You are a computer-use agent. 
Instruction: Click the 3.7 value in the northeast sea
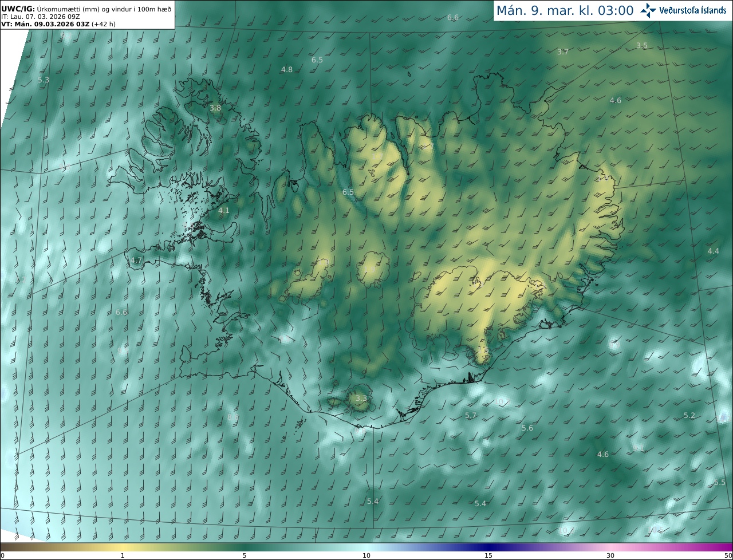[563, 52]
